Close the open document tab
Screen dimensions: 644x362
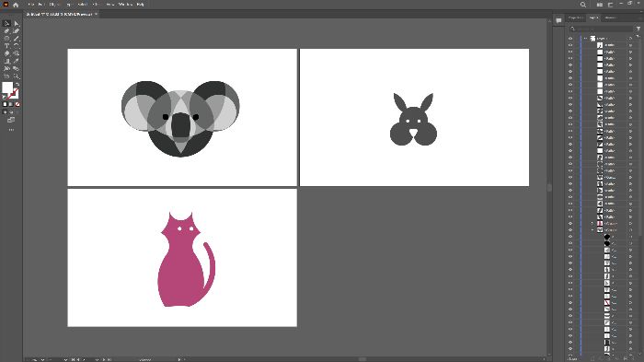pos(97,14)
